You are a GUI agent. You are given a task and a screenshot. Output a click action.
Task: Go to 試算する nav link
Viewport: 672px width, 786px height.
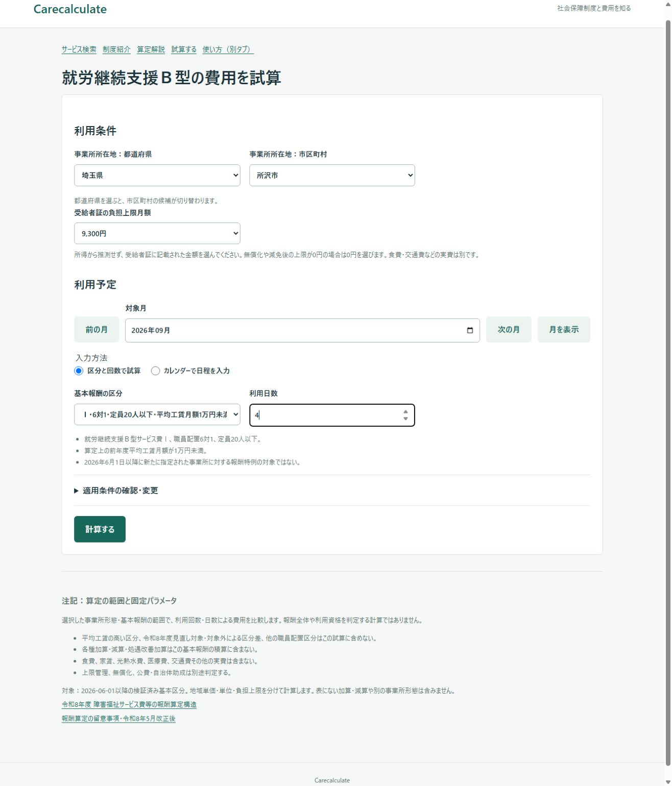point(184,50)
